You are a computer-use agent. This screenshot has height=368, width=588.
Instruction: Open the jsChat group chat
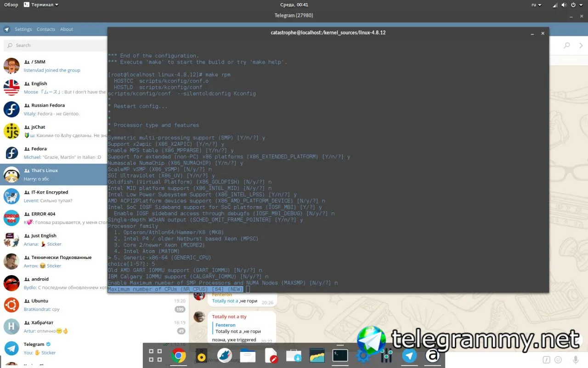click(x=54, y=131)
